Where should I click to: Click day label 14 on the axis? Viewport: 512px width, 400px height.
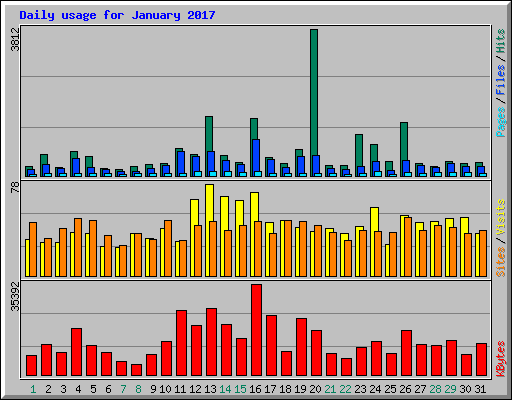pos(225,389)
